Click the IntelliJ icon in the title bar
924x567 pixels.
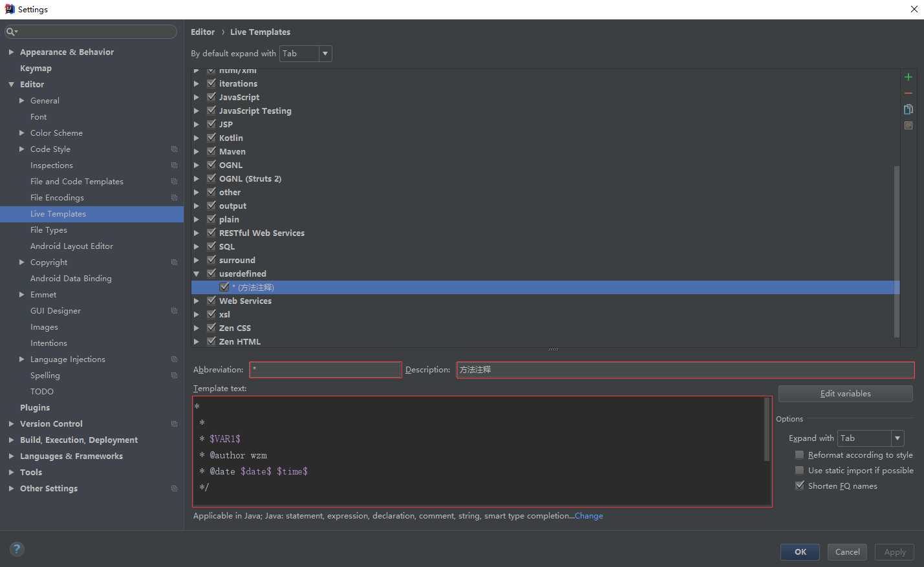pyautogui.click(x=9, y=9)
